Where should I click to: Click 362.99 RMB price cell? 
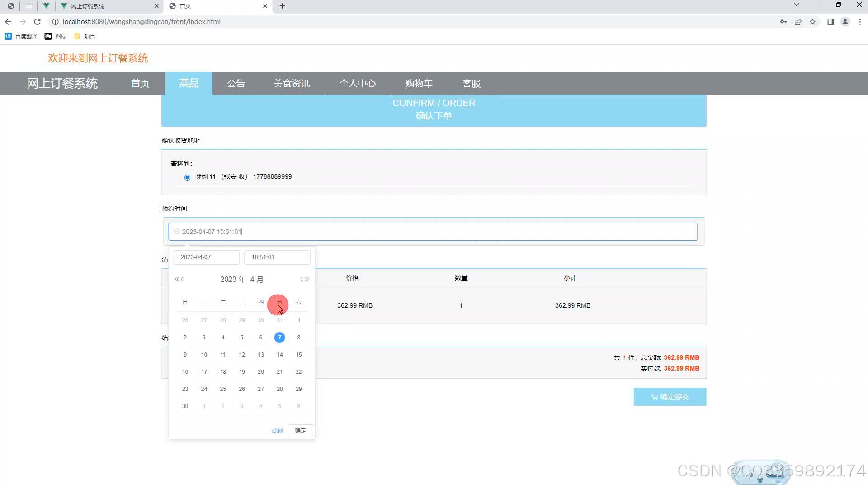click(355, 305)
